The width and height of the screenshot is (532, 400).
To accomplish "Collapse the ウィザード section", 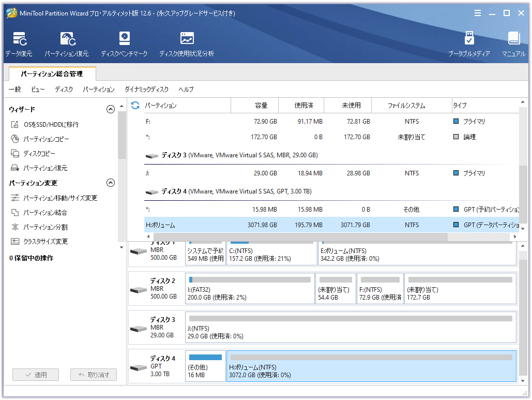I will (110, 109).
